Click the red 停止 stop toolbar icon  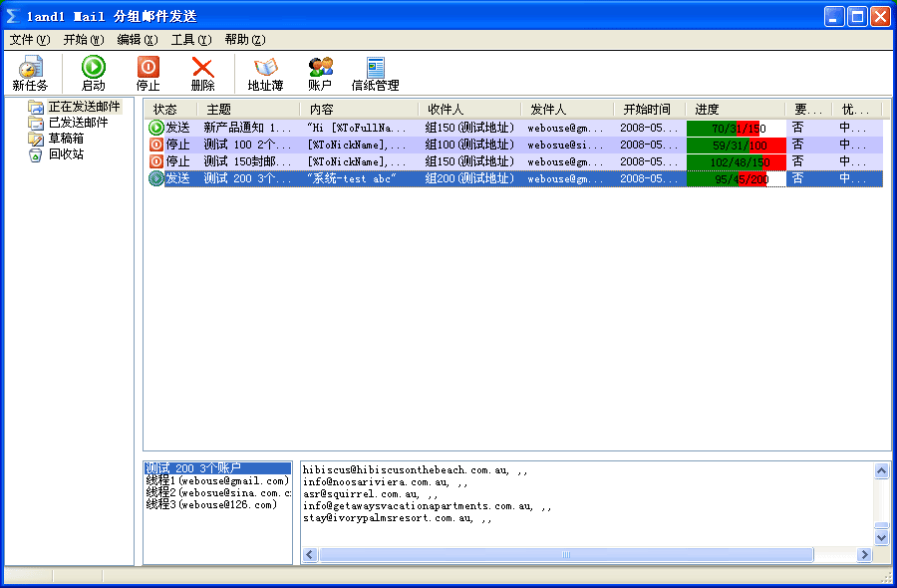pos(149,73)
